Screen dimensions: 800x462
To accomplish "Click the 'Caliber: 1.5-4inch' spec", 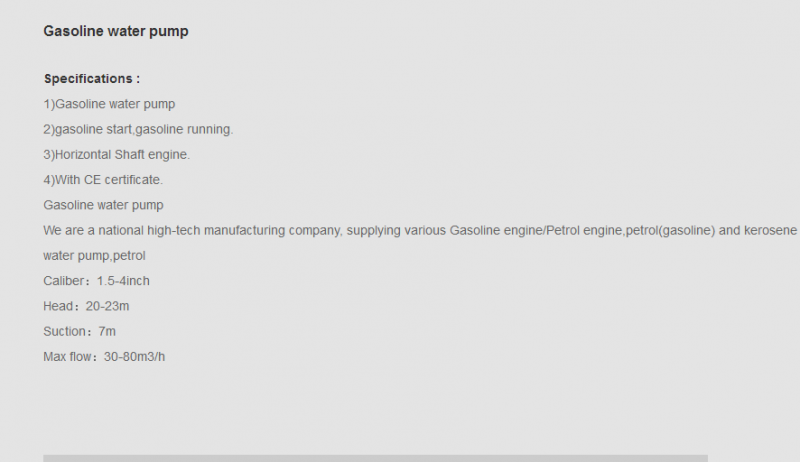I will coord(96,281).
